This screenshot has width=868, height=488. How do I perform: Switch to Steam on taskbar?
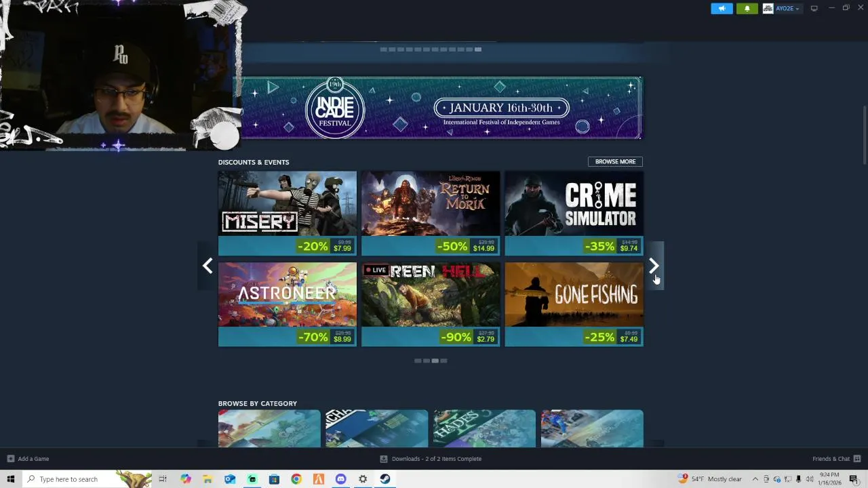(x=384, y=479)
